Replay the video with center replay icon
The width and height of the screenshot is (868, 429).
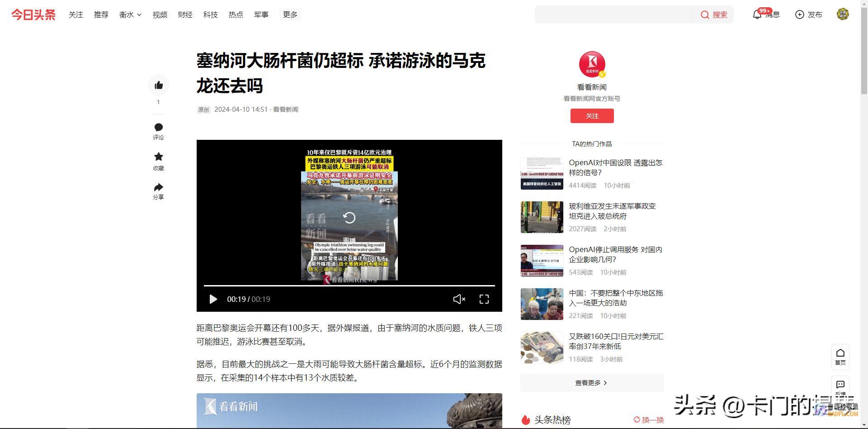pos(349,218)
